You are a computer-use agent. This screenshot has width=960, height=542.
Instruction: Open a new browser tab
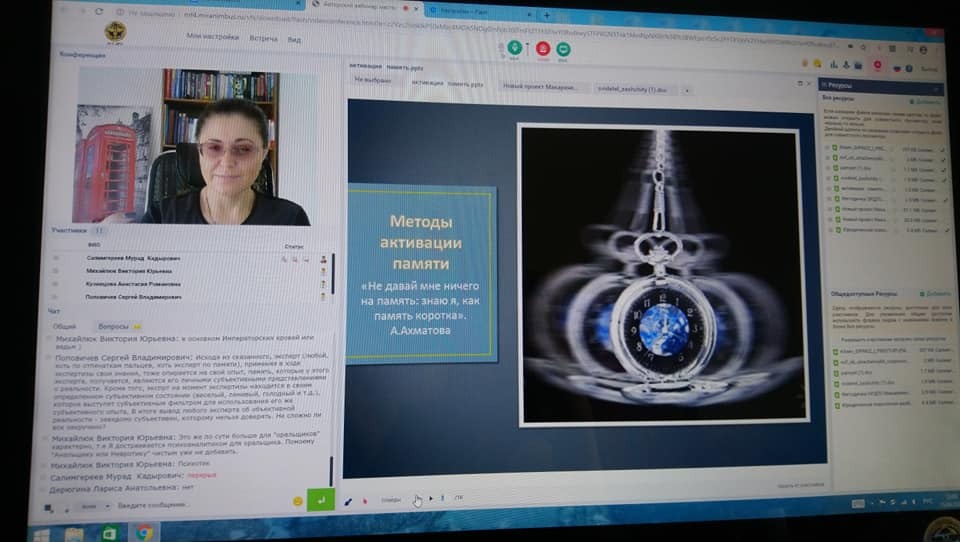(x=546, y=15)
